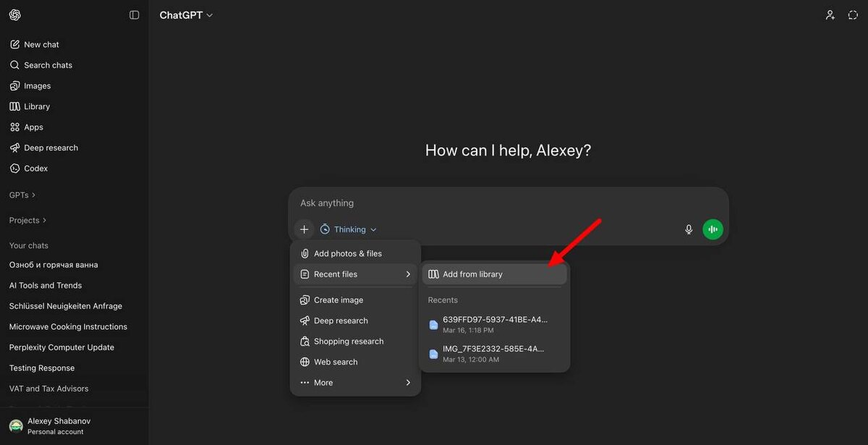Screen dimensions: 868x445
Task: Select Create image menu entry
Action: coord(355,300)
